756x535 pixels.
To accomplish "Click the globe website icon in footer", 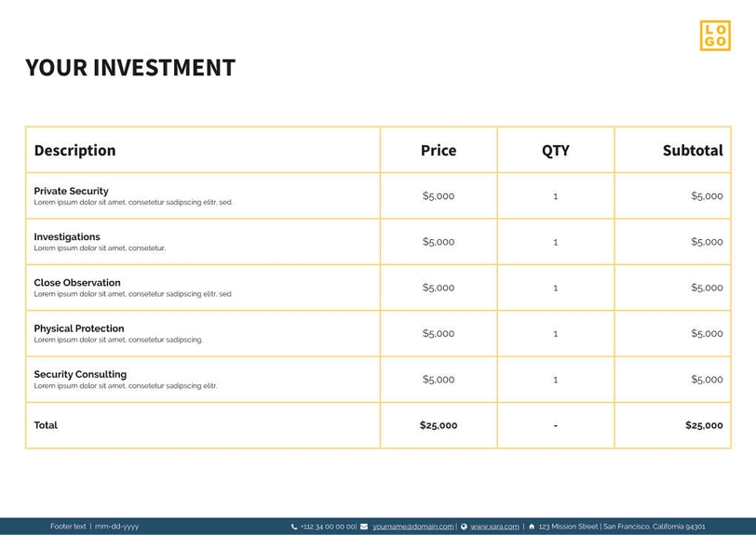I will click(464, 527).
